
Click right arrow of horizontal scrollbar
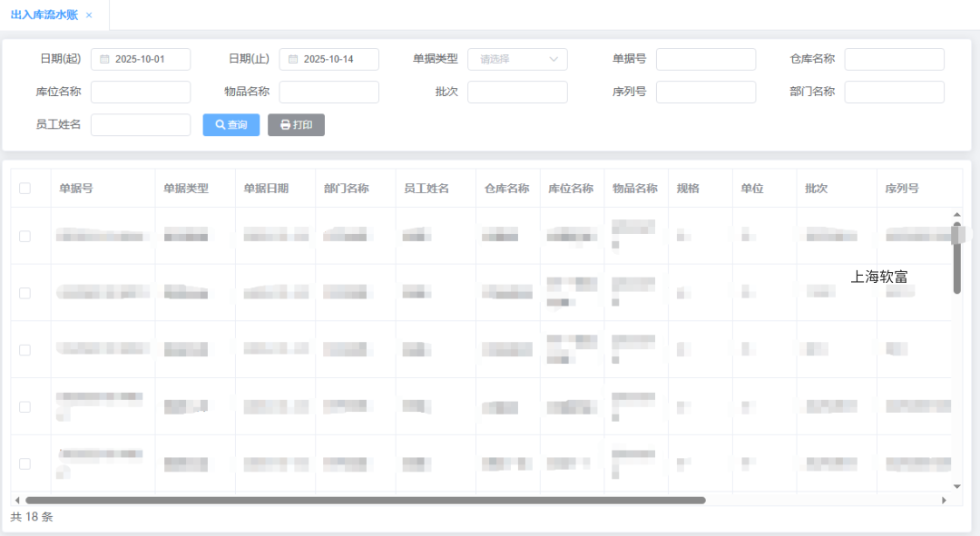tap(944, 500)
